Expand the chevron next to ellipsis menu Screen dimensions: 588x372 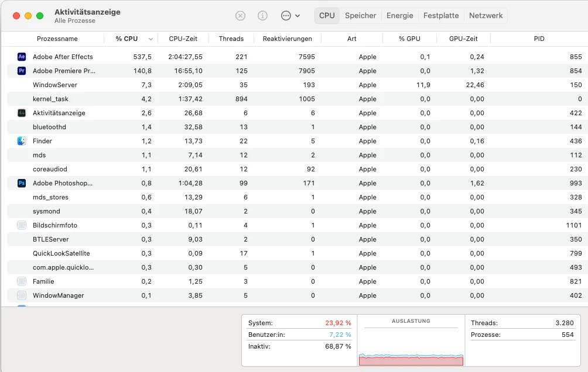coord(298,16)
